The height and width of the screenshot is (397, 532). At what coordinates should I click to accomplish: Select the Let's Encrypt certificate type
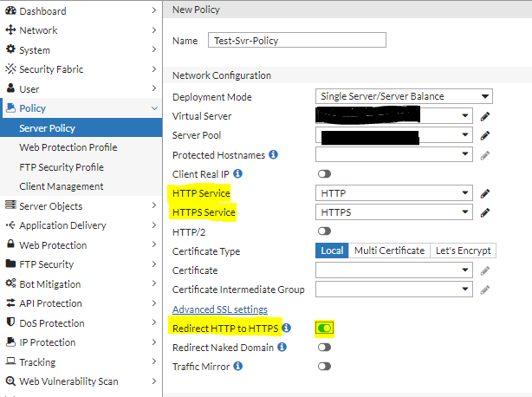point(464,251)
